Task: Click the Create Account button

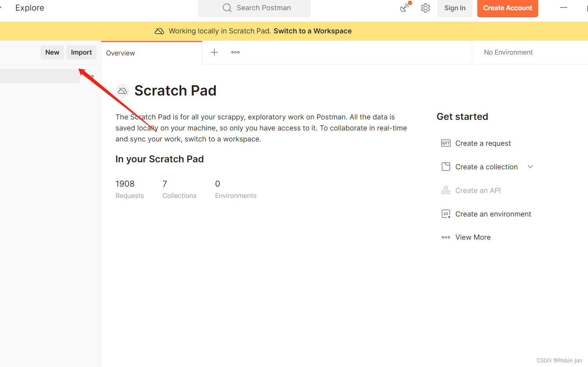Action: coord(508,8)
